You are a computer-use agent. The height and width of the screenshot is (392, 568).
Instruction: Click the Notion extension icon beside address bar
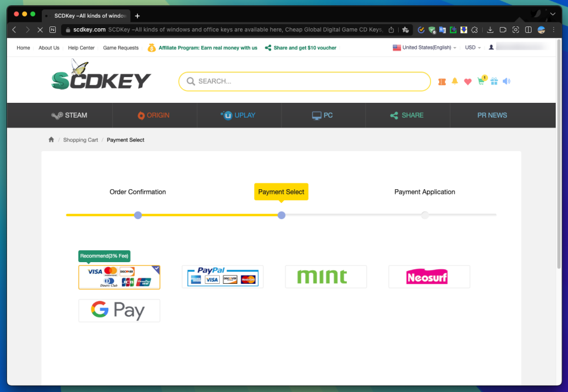tap(52, 30)
